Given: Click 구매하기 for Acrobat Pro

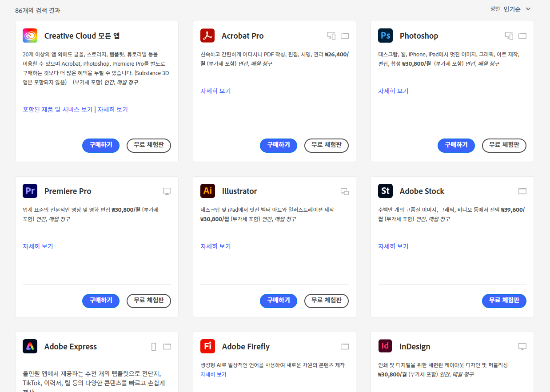Looking at the screenshot, I should (279, 145).
